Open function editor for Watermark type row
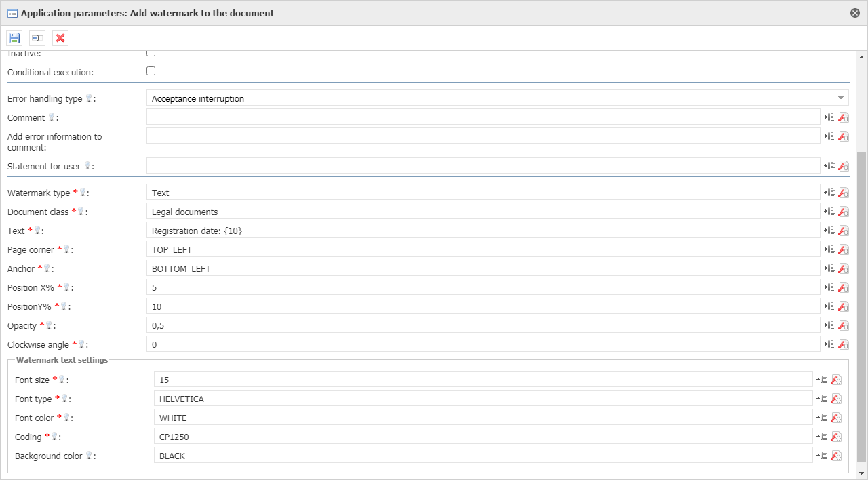 coord(844,193)
